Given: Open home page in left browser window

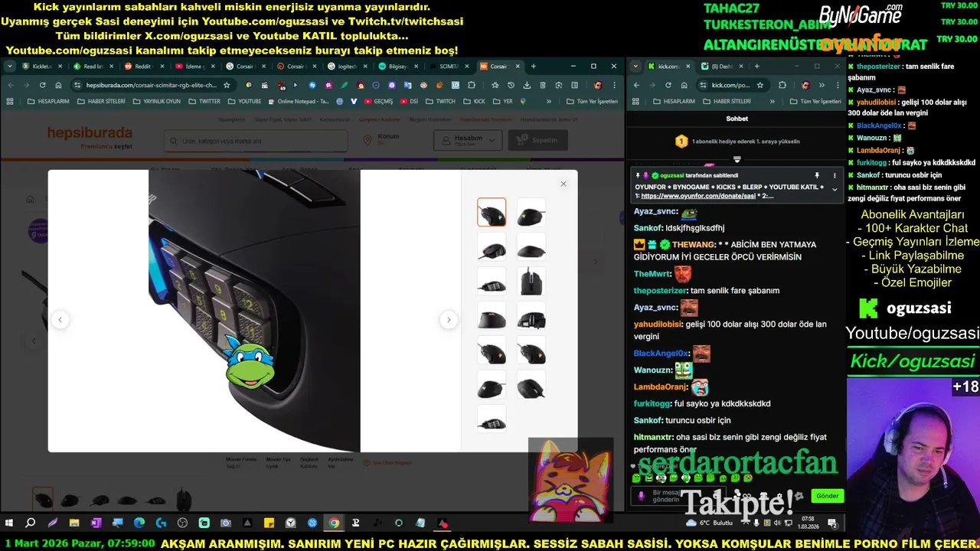Looking at the screenshot, I should (58, 85).
